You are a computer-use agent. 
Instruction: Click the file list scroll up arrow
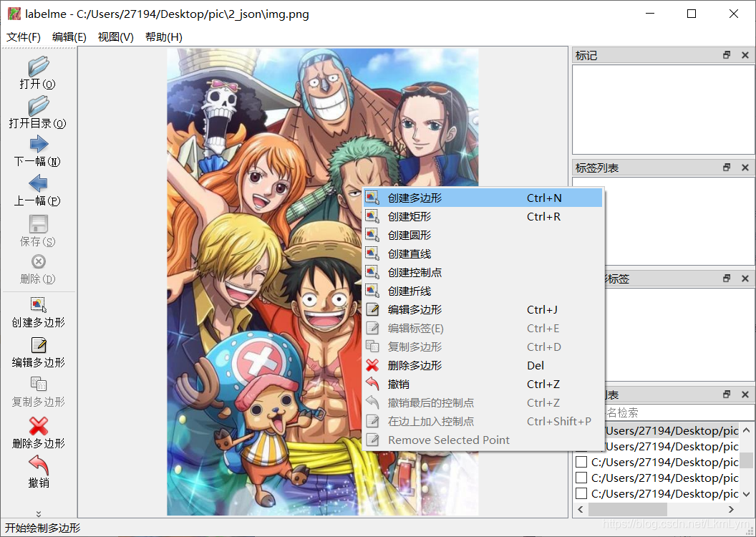747,430
